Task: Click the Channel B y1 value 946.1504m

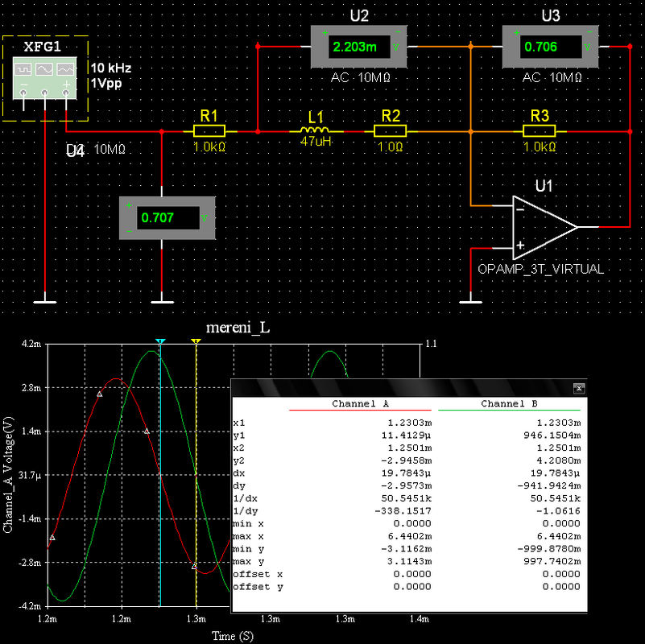Action: (x=552, y=435)
